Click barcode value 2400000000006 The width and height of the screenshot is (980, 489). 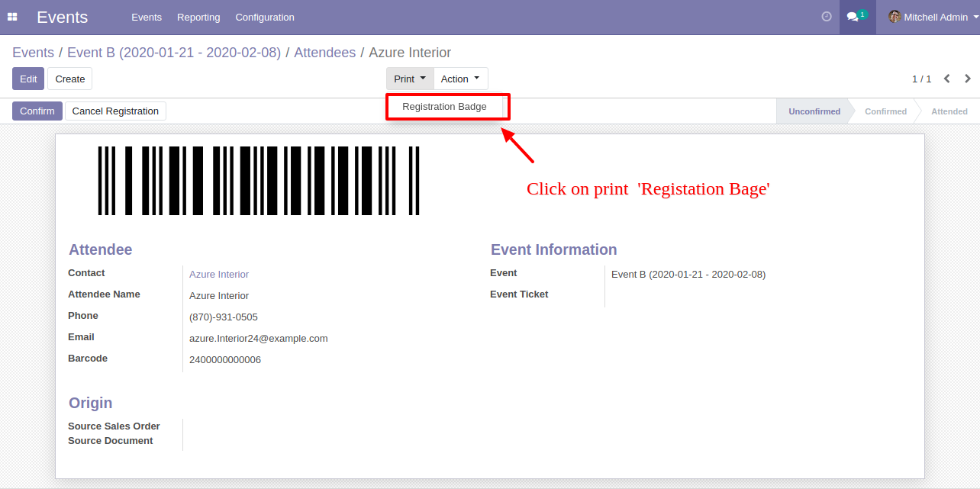click(x=225, y=359)
